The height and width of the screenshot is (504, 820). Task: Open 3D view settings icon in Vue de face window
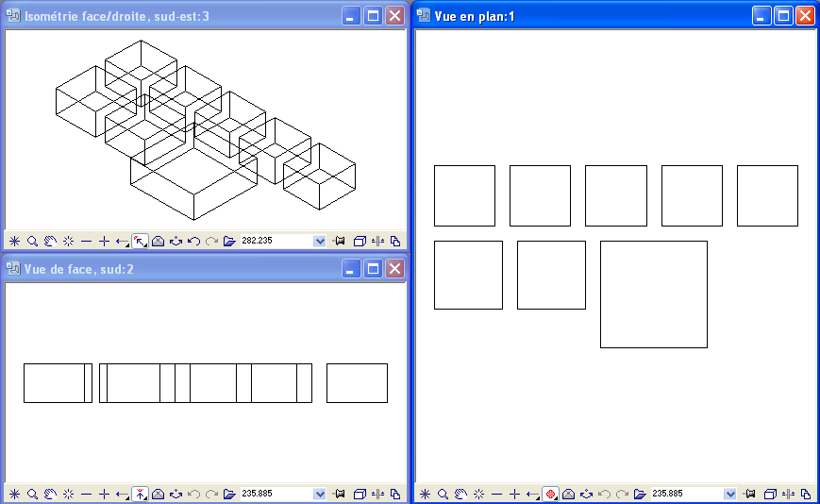click(158, 494)
